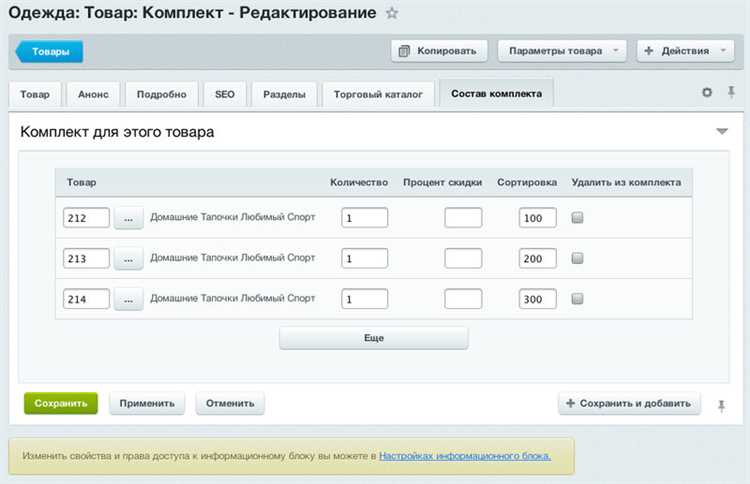
Task: Click the Отменить button
Action: (230, 404)
